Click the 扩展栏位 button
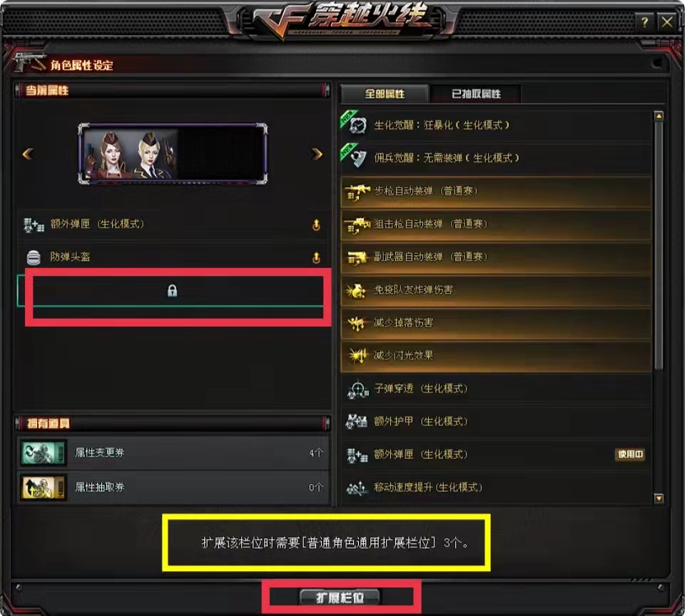The image size is (692, 616). click(340, 597)
